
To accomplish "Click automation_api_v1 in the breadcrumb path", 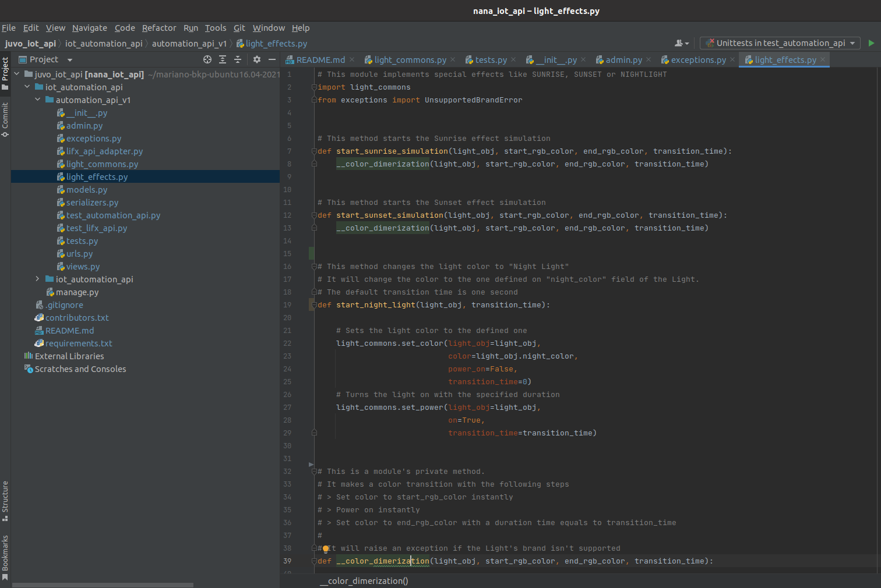I will (189, 44).
